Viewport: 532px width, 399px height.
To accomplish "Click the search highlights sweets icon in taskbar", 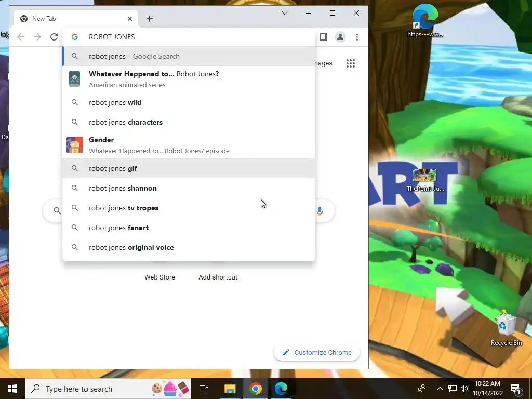I will pos(170,389).
